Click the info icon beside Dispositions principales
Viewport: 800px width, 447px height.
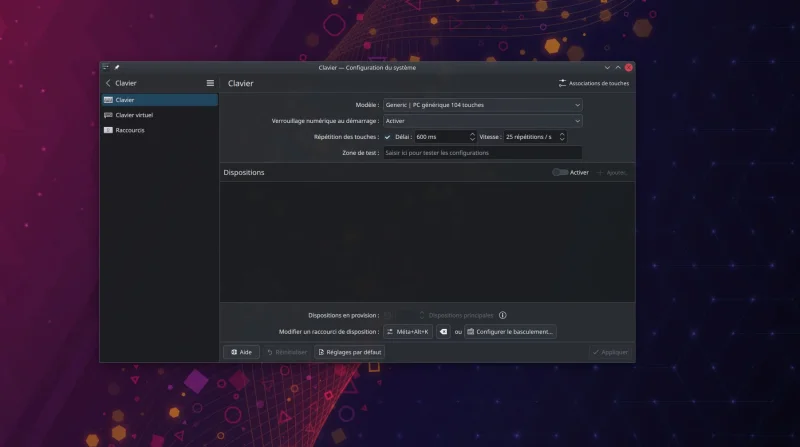503,315
